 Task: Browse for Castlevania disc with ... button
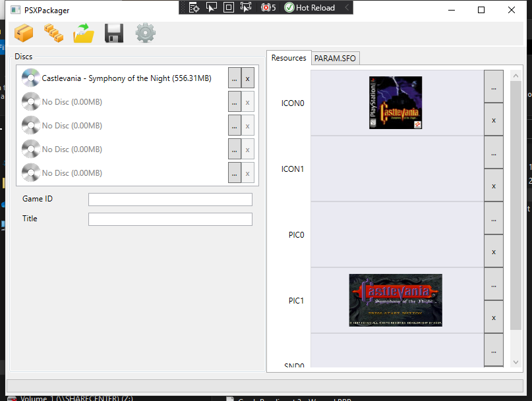[x=235, y=78]
